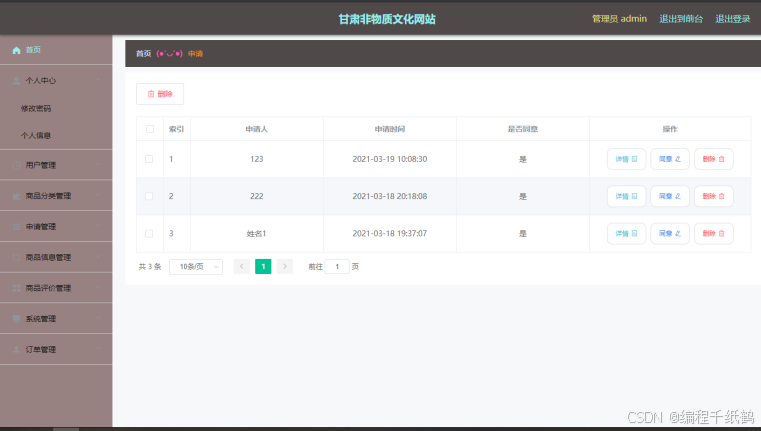Click the 是否同意 column header
This screenshot has height=431, width=761.
tap(523, 129)
